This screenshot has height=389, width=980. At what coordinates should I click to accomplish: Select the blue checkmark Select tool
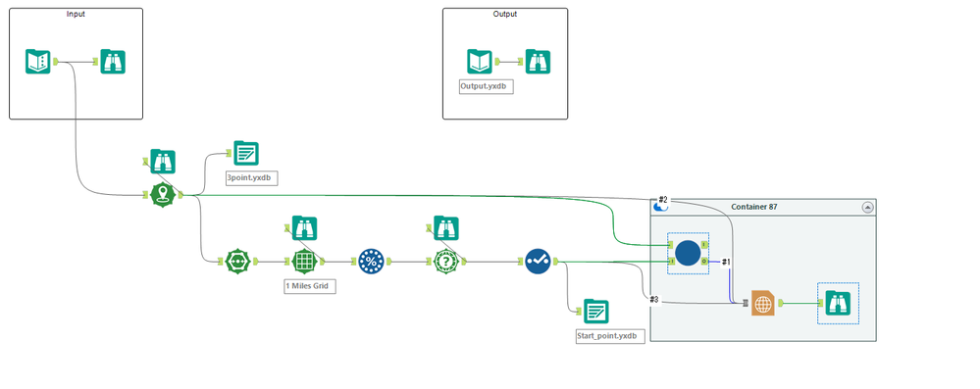tap(539, 262)
